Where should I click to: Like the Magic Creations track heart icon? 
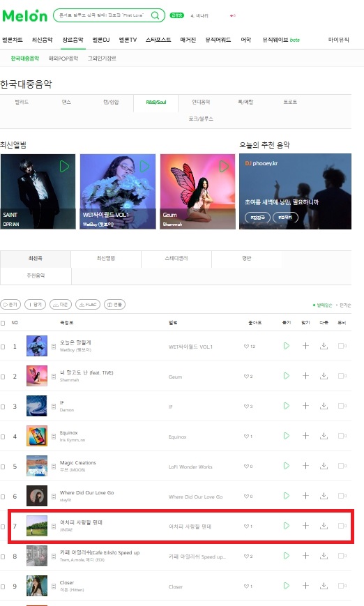pos(246,466)
